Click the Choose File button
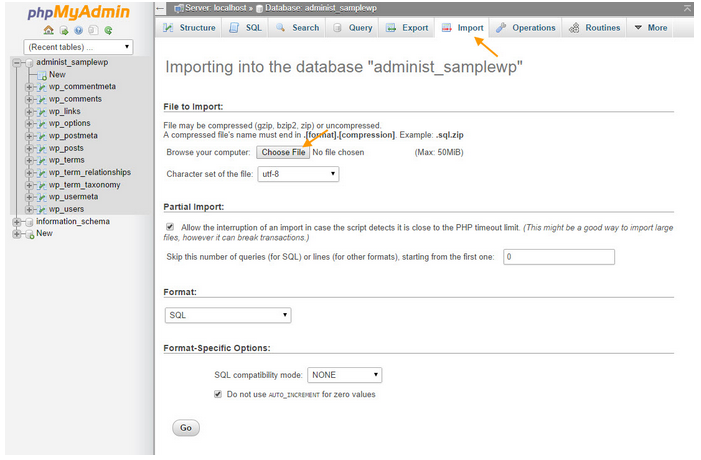Viewport: 701px width, 460px height. (x=283, y=152)
